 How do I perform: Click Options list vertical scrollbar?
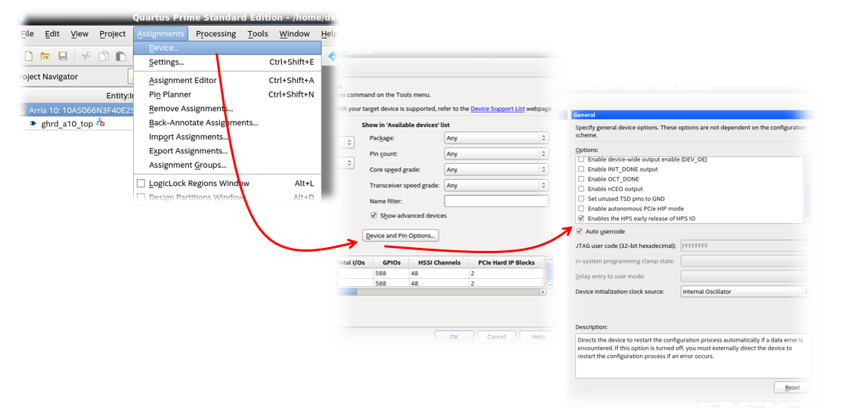point(807,190)
